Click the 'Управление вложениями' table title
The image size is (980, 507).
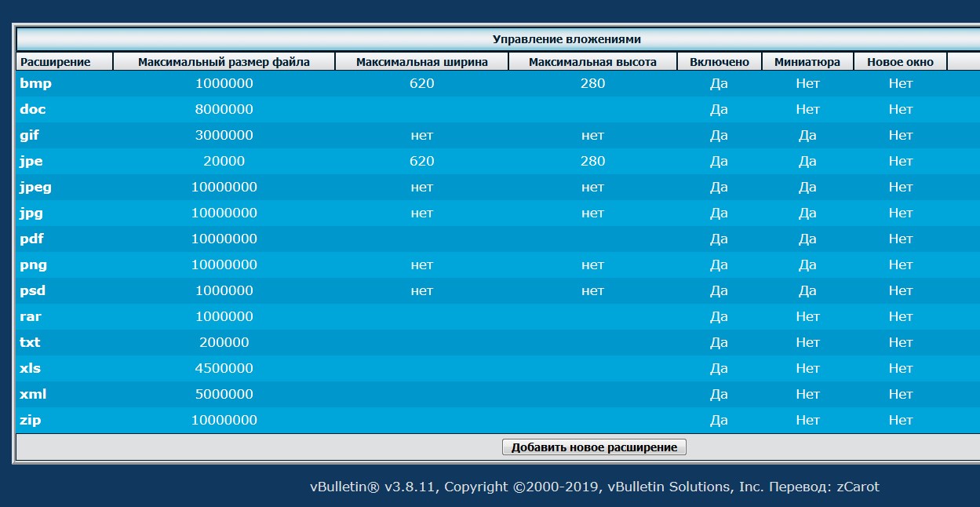pos(567,38)
